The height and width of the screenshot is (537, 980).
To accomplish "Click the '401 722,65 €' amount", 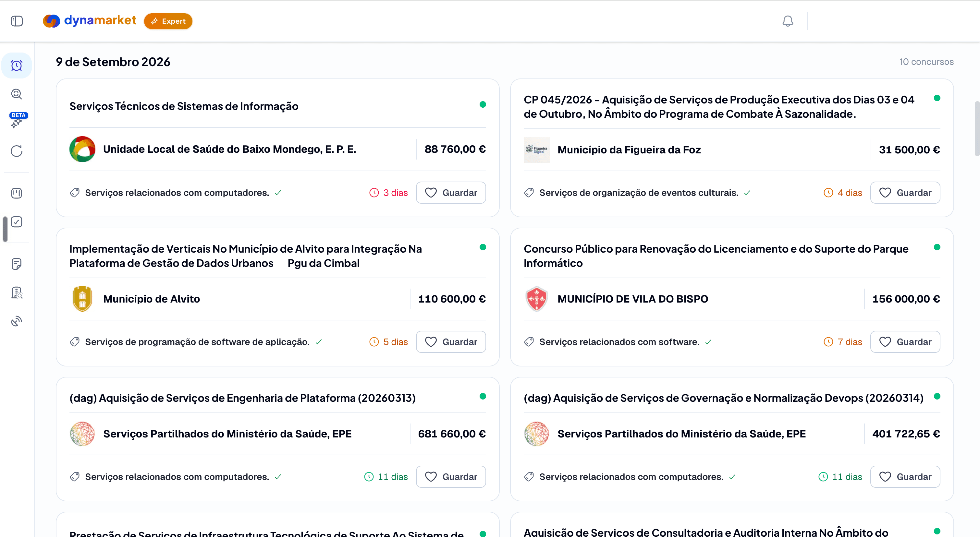I will point(906,434).
